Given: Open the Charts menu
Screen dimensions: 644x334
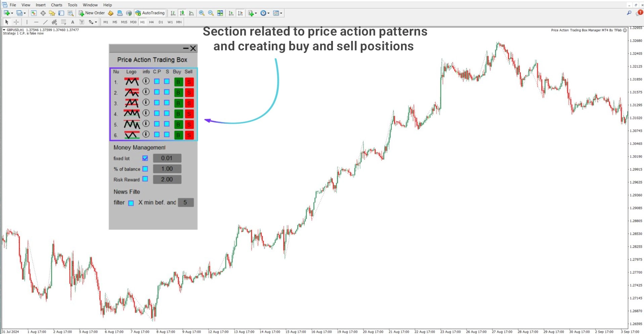Looking at the screenshot, I should click(56, 5).
